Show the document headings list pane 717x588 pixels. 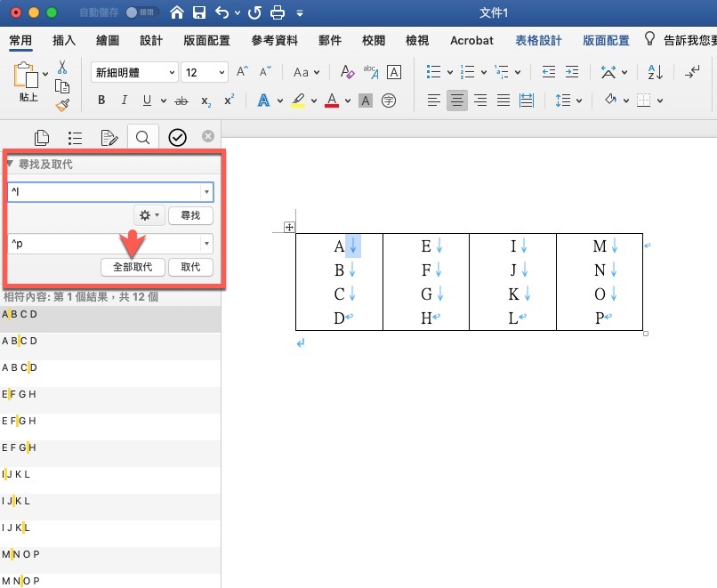pos(75,137)
